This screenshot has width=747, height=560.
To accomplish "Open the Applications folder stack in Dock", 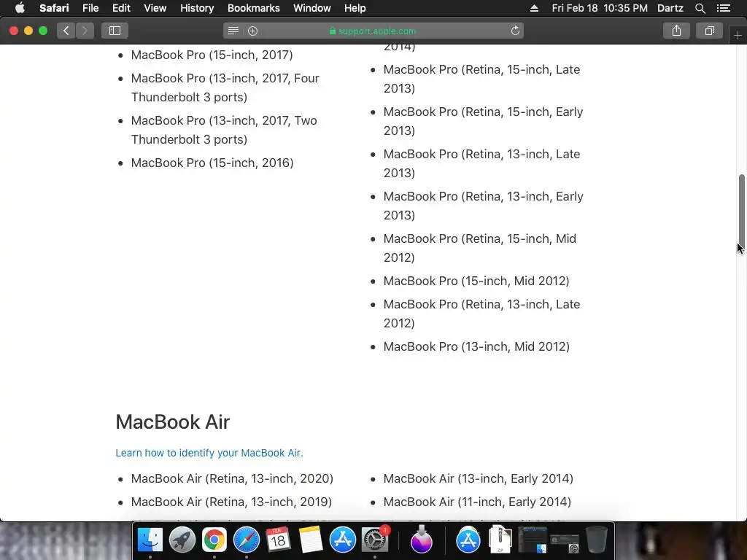I will 468,540.
